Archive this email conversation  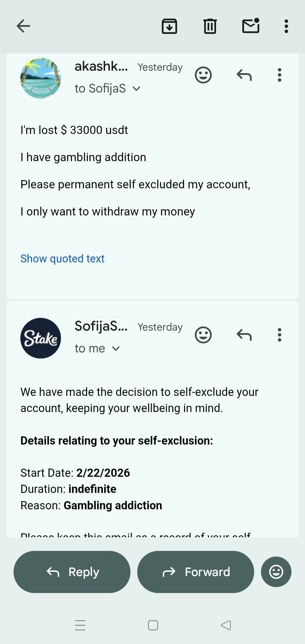tap(169, 26)
